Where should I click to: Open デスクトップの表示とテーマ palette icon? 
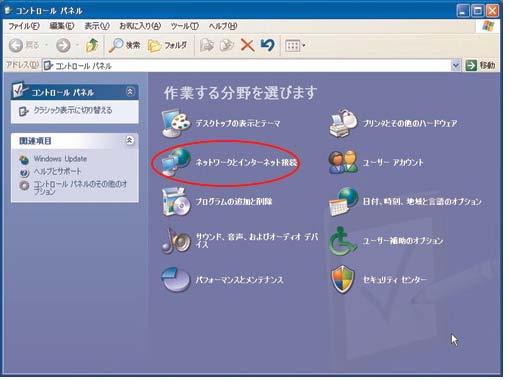tap(176, 123)
